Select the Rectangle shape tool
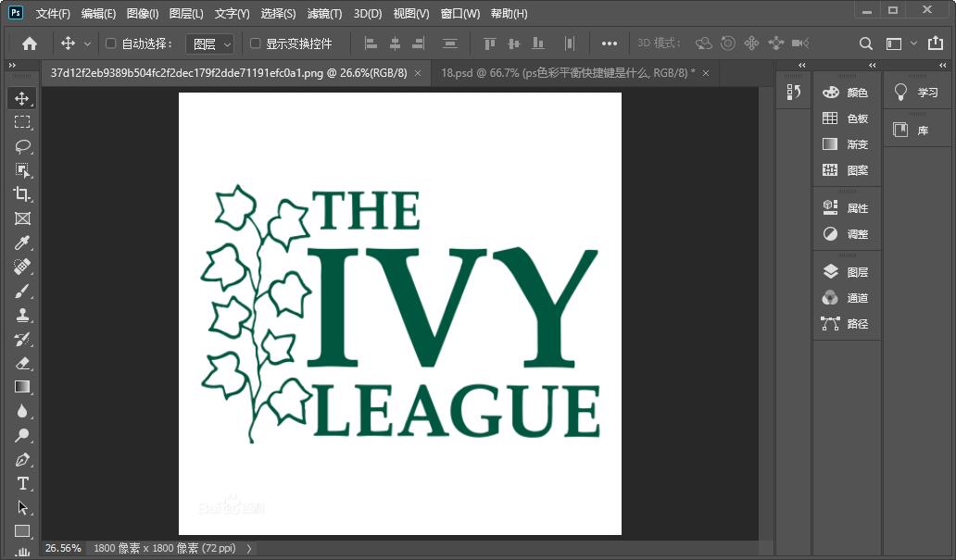This screenshot has width=956, height=560. (22, 531)
